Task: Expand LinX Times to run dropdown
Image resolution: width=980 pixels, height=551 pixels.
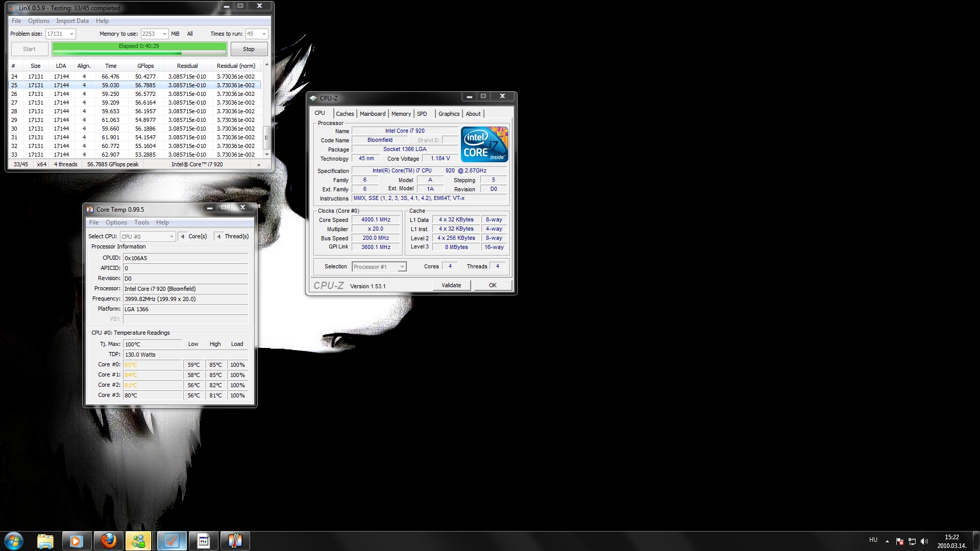Action: click(x=264, y=34)
